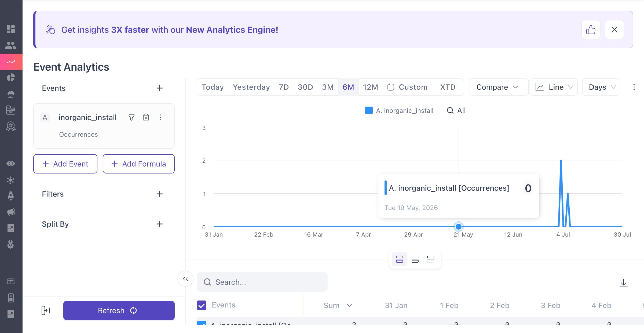Select the 6M time range

click(348, 87)
